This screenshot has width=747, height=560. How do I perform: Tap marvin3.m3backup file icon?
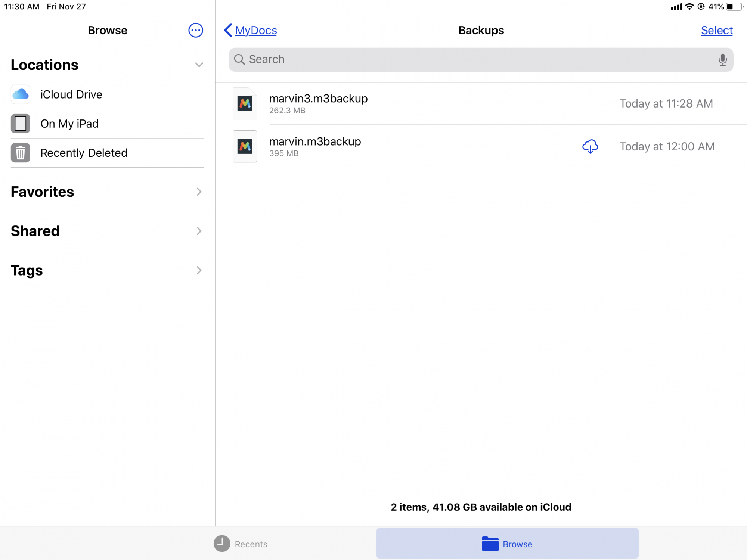click(245, 103)
